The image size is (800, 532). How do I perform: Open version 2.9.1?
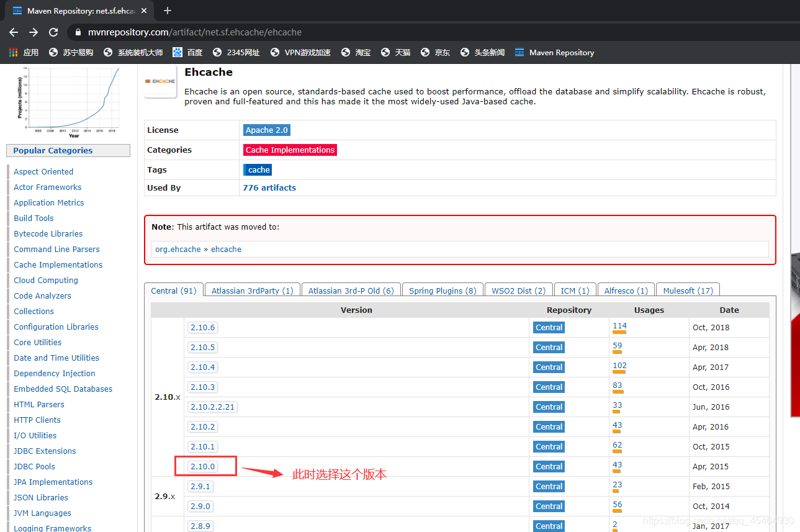[x=200, y=486]
